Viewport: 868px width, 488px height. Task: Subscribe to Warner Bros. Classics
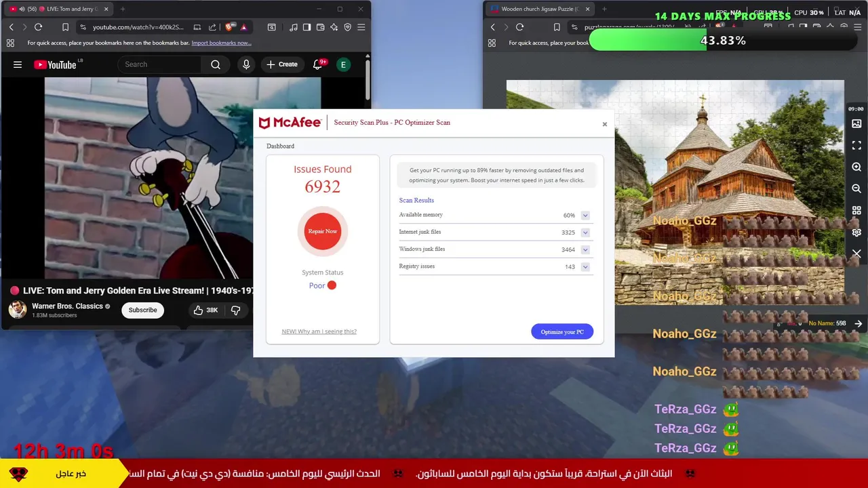(x=142, y=310)
